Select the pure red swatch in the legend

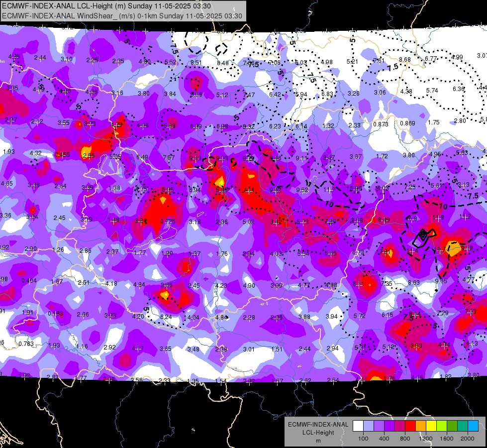[x=410, y=426]
